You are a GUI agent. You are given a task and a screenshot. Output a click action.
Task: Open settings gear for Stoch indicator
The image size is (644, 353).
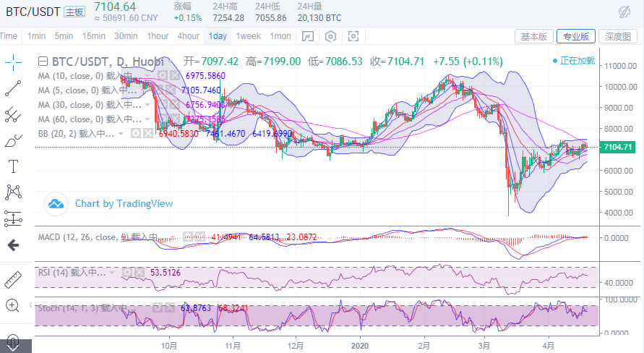tap(158, 307)
